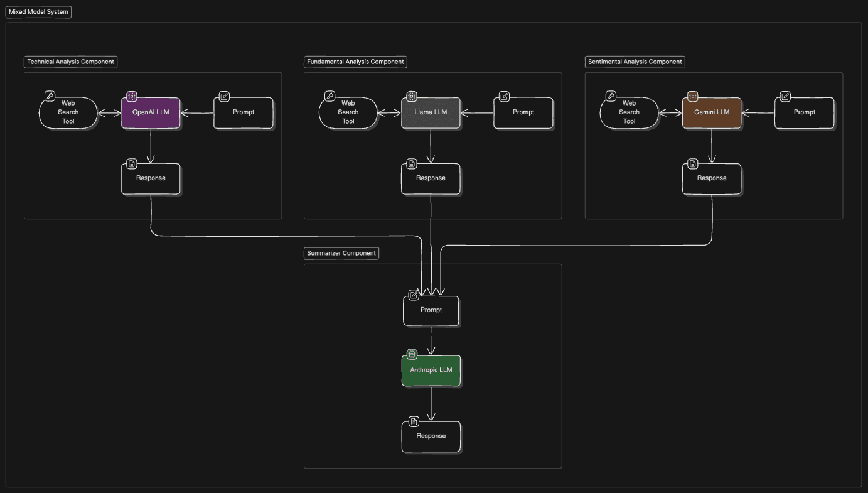Click the document icon on Summarizer Response node
Image resolution: width=868 pixels, height=493 pixels.
click(x=414, y=421)
